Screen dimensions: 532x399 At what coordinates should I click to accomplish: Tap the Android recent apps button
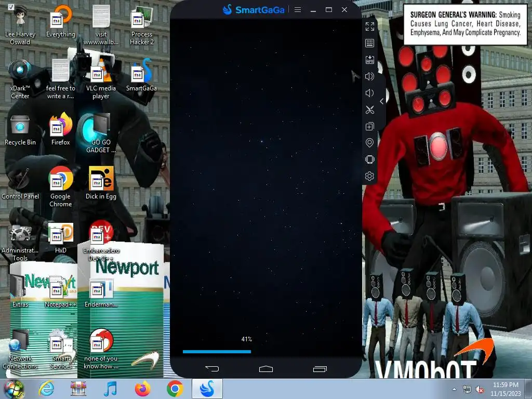[320, 369]
